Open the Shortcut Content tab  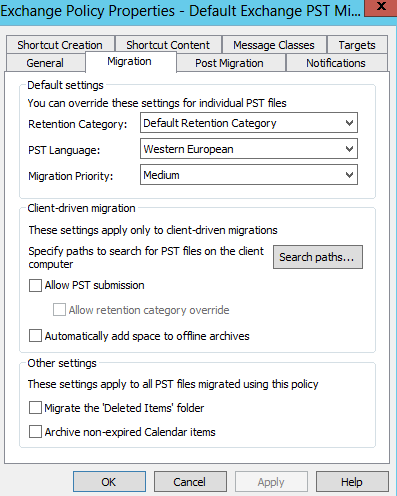168,45
